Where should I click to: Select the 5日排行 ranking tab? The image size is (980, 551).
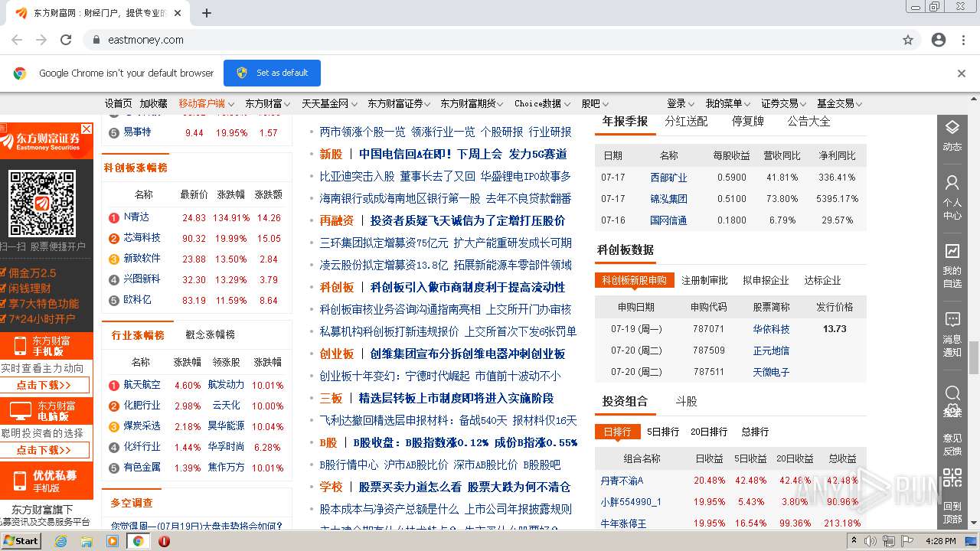tap(663, 432)
